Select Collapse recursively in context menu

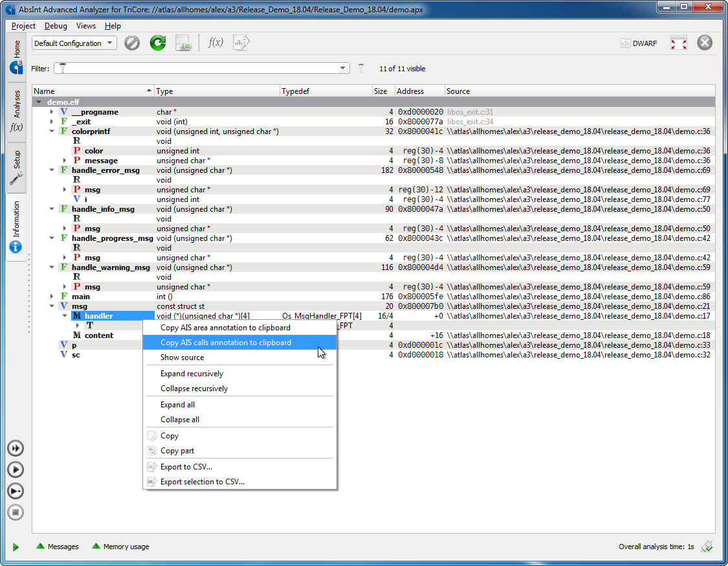tap(239, 389)
